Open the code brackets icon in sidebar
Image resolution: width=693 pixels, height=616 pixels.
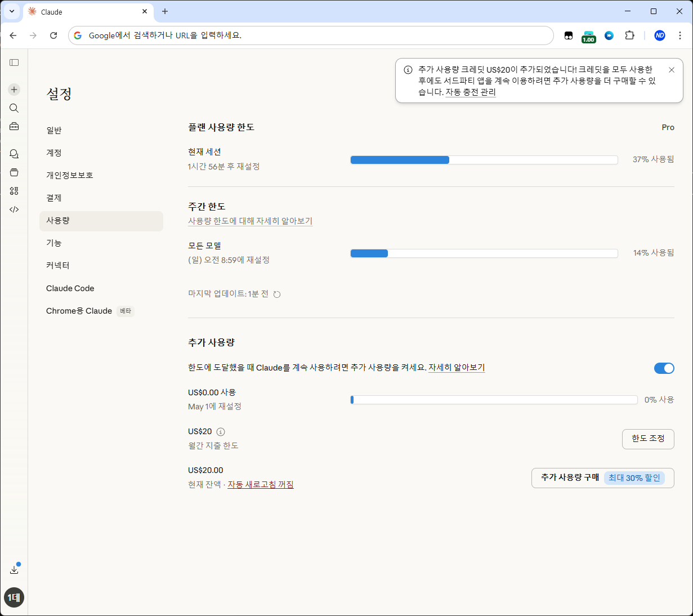click(14, 209)
